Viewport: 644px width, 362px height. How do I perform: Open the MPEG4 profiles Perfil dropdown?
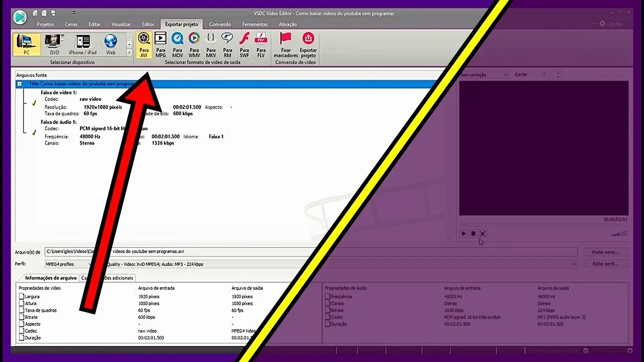[68, 264]
